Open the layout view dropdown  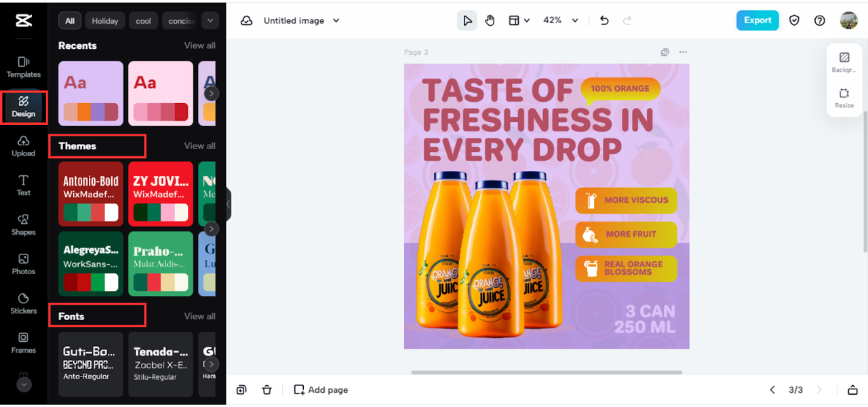pyautogui.click(x=519, y=20)
